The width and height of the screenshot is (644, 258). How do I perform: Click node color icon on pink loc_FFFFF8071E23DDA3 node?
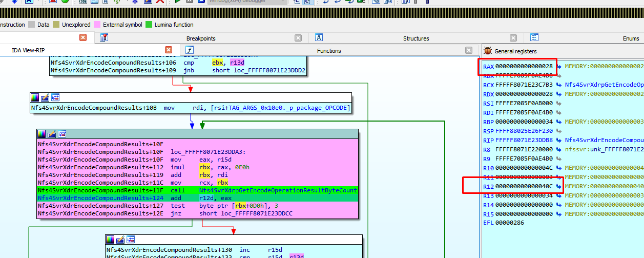click(42, 134)
